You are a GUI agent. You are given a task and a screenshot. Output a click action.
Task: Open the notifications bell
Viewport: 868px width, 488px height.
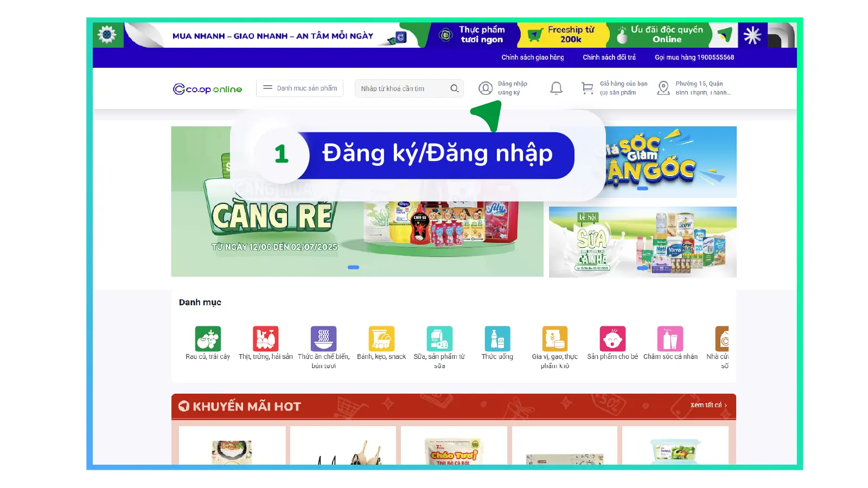(556, 88)
